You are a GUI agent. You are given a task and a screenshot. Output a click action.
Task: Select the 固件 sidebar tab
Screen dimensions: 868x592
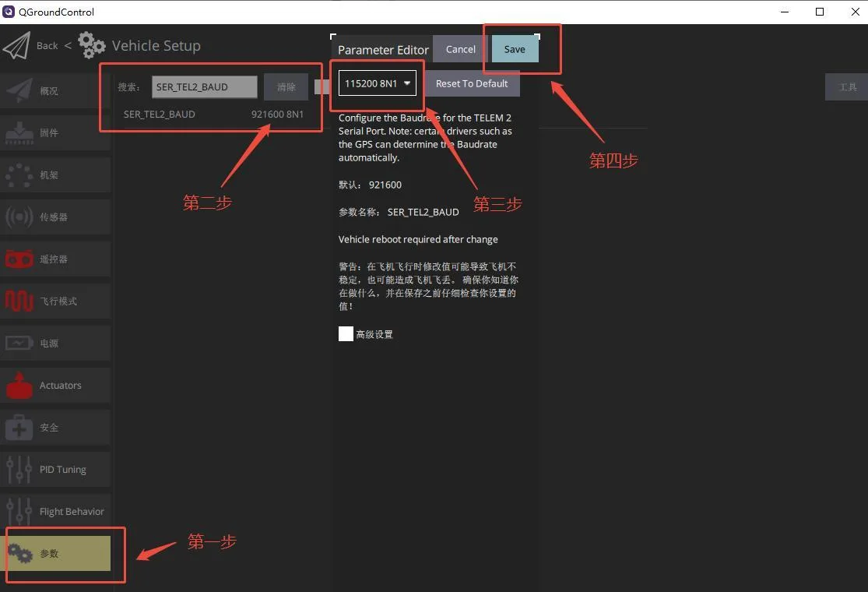coord(55,133)
